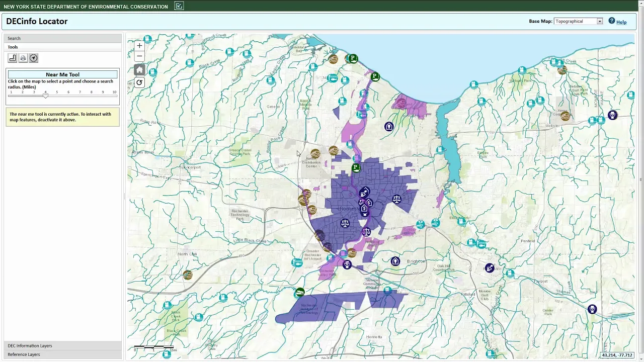Image resolution: width=644 pixels, height=362 pixels.
Task: Click the 'Near Me Tool' heading
Action: click(x=63, y=74)
